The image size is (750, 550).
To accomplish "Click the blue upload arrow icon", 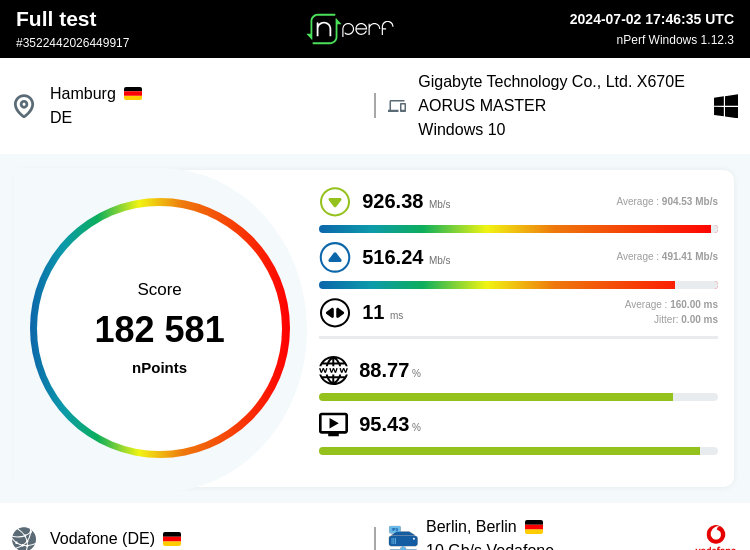I will tap(335, 257).
